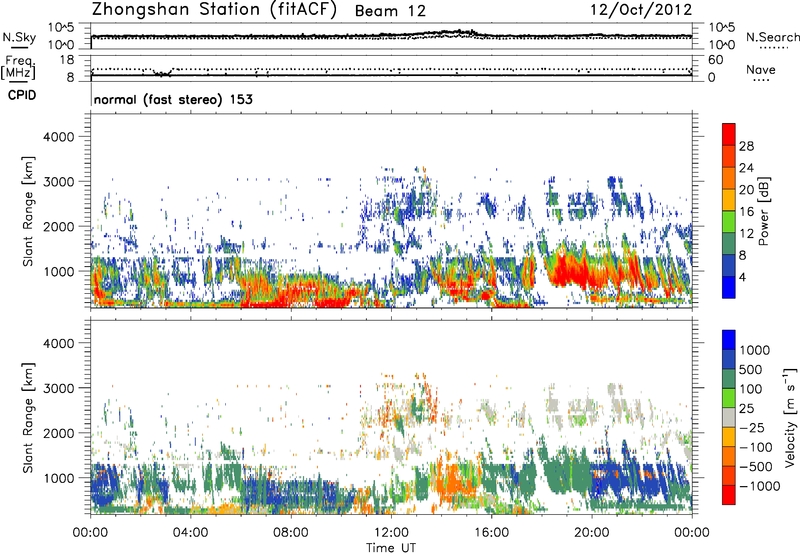This screenshot has width=800, height=554.
Task: Pick the red top segment of Power colorbar
Action: (729, 135)
